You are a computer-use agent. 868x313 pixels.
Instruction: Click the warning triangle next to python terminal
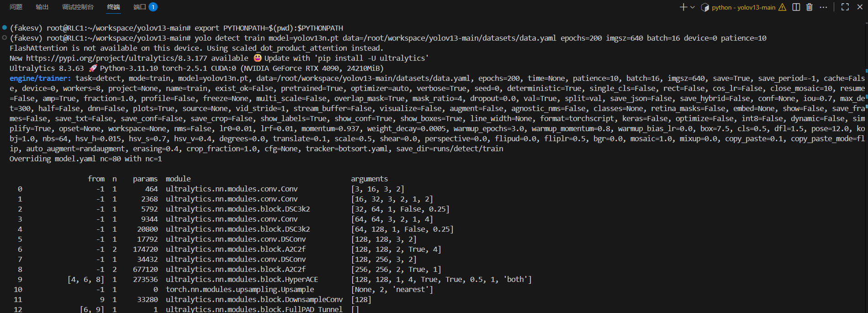[x=782, y=7]
